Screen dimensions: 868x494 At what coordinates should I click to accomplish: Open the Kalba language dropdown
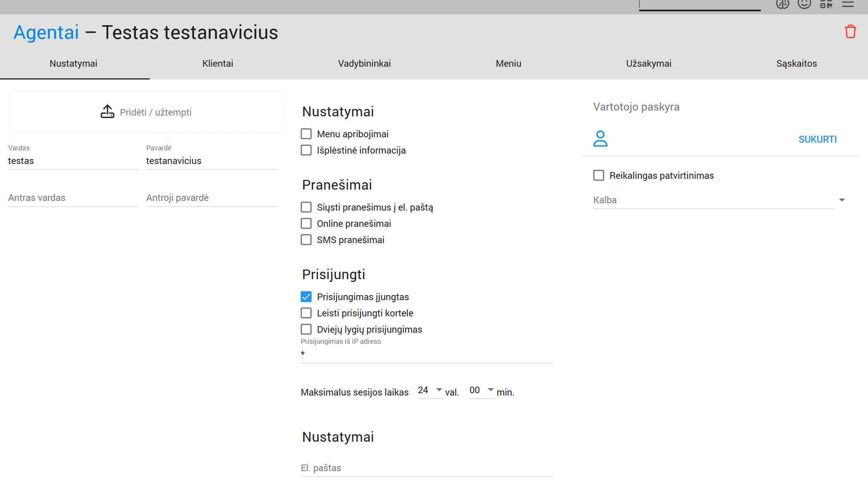click(719, 200)
